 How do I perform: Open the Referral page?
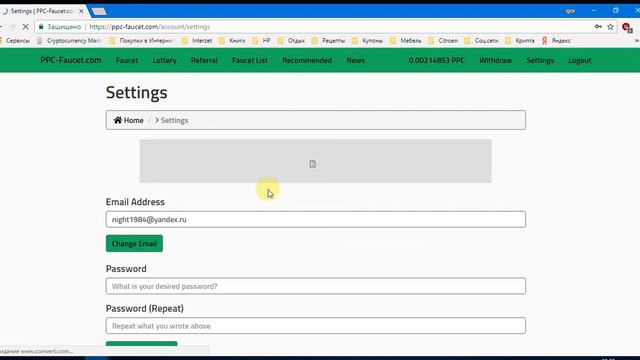(204, 60)
